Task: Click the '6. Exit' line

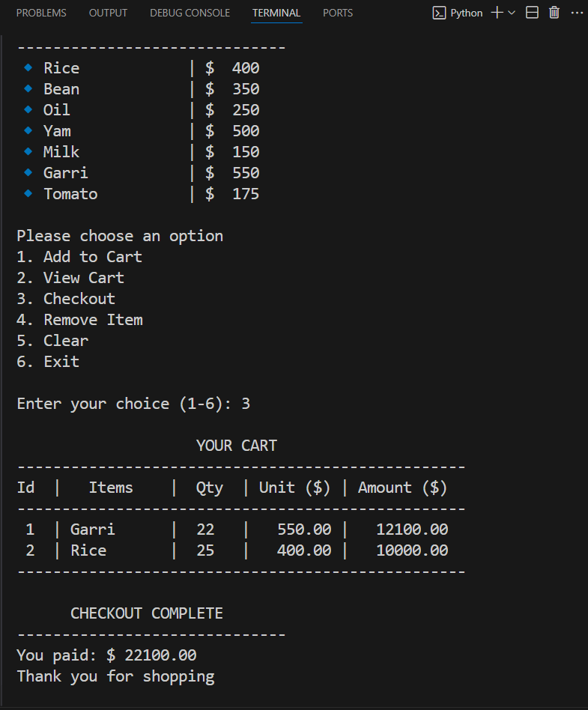Action: [x=48, y=362]
